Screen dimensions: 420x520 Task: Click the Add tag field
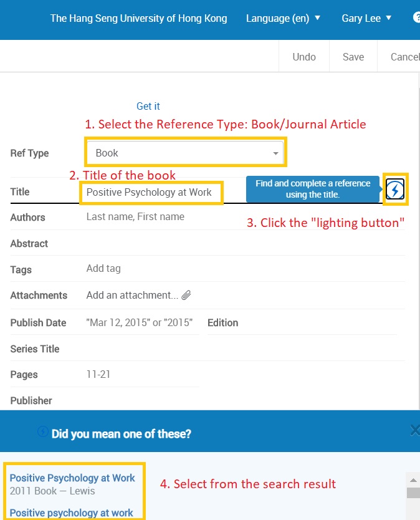[246, 269]
